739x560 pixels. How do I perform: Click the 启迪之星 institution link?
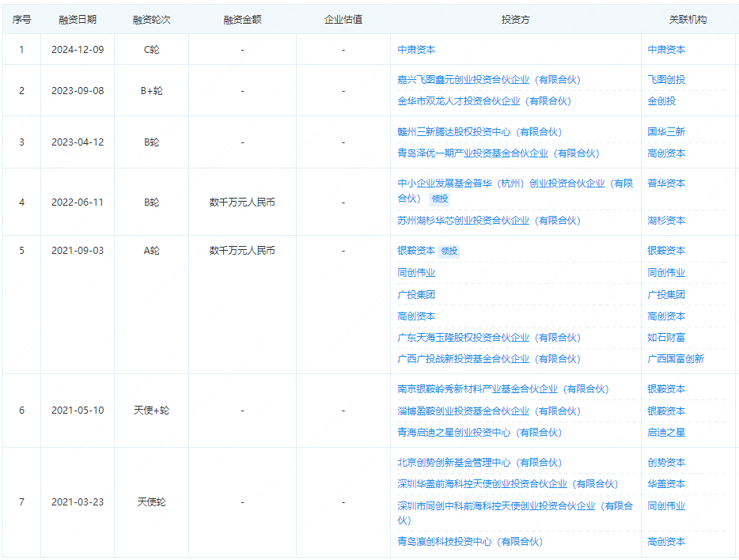click(x=665, y=432)
